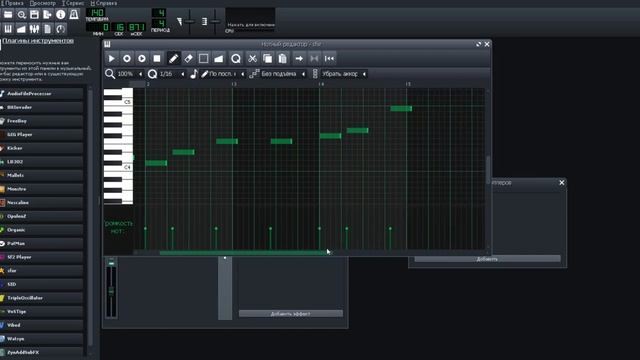Open the project notes icon

47,29
